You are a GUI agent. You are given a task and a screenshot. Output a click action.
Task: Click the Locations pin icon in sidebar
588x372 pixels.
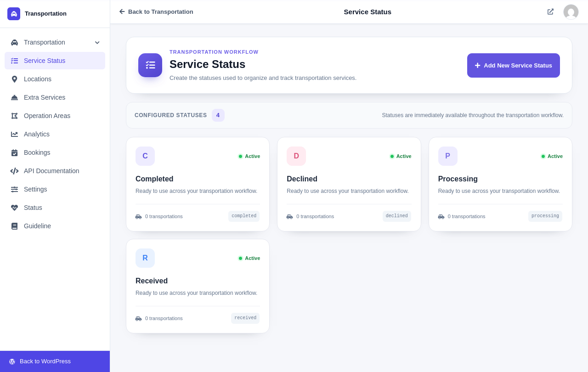[x=14, y=79]
